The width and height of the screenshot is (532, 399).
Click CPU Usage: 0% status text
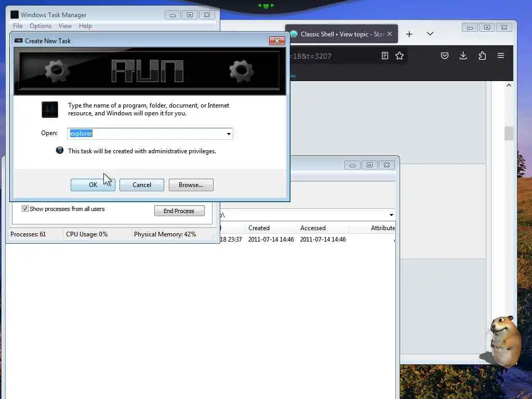click(x=87, y=234)
